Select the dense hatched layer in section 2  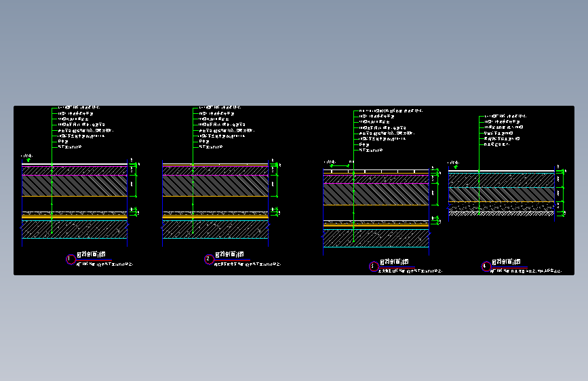click(x=215, y=186)
